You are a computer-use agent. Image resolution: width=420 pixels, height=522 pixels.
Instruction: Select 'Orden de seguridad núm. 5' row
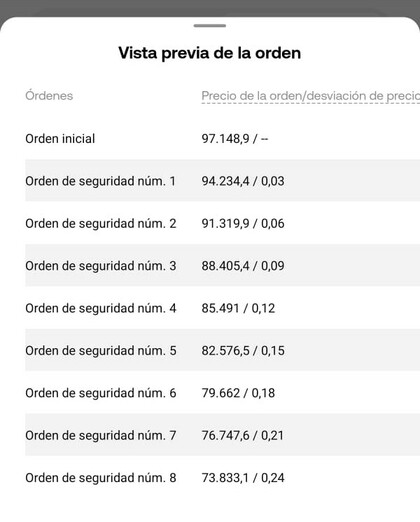(x=223, y=350)
